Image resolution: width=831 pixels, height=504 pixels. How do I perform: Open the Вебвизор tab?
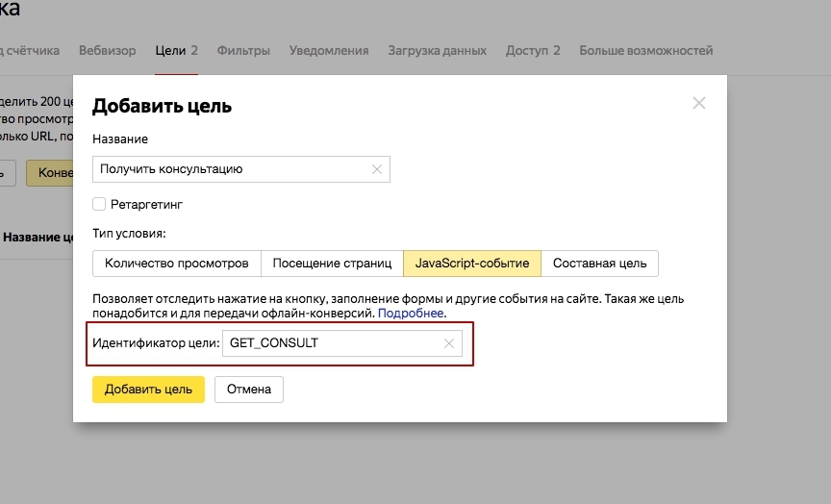(x=107, y=50)
